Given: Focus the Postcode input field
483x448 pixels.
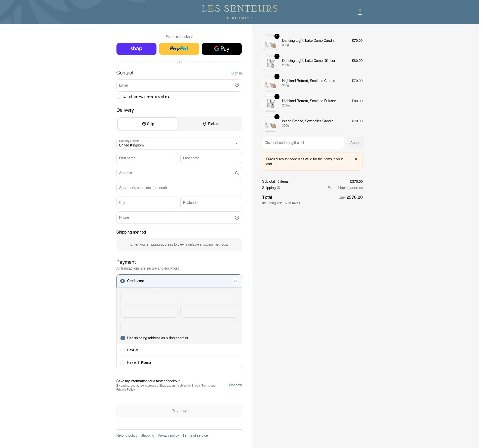Looking at the screenshot, I should pyautogui.click(x=211, y=203).
